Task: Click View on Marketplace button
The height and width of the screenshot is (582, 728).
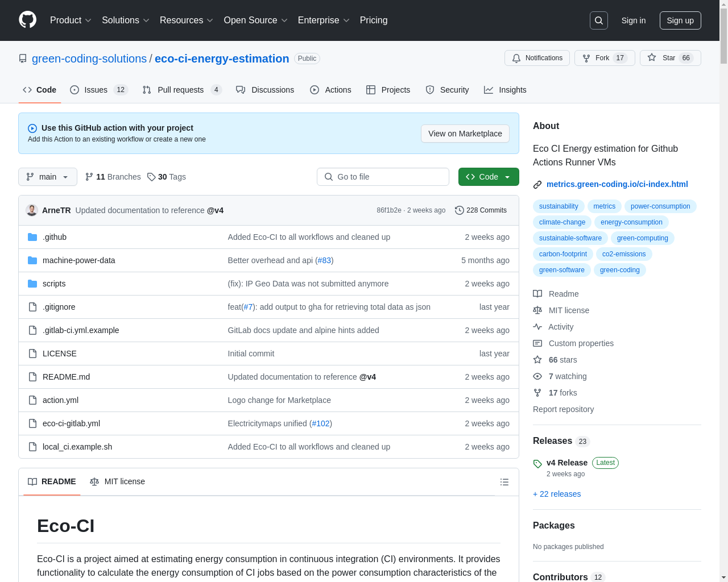Action: (x=465, y=134)
